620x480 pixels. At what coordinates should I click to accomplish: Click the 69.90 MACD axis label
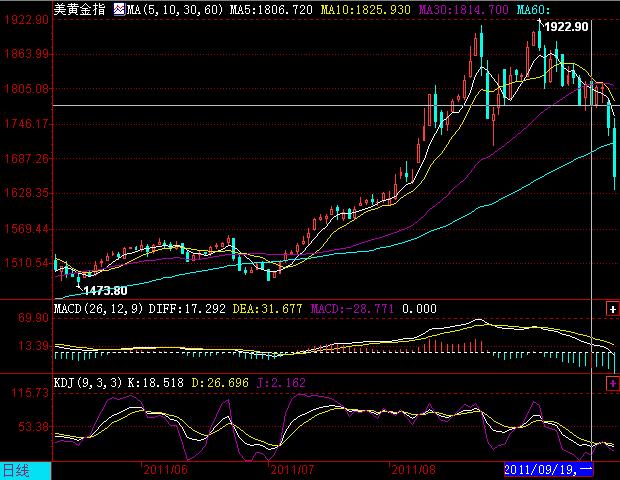[33, 318]
